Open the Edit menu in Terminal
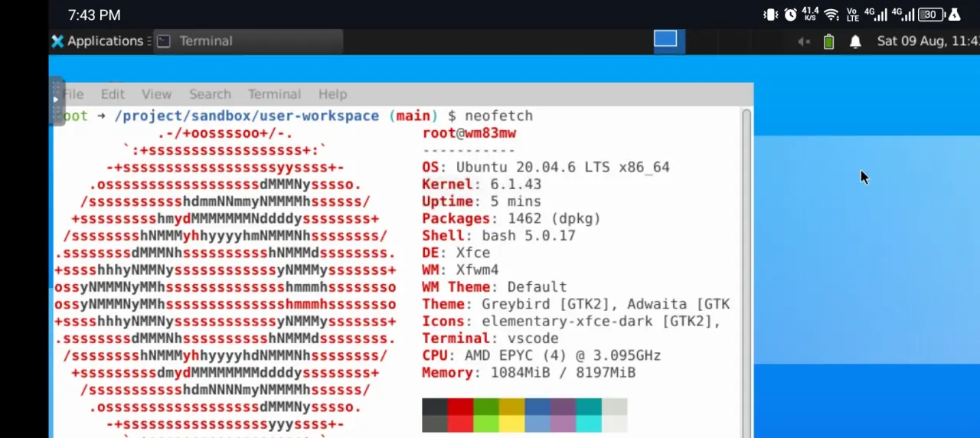Viewport: 980px width, 438px height. (113, 94)
